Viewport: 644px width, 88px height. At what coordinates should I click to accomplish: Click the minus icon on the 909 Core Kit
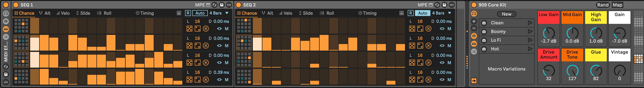(474, 28)
